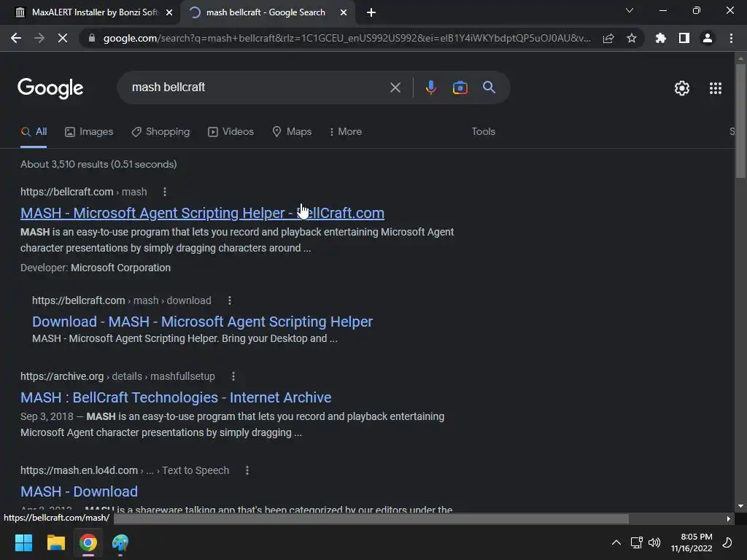747x560 pixels.
Task: Click the horizontal scrollbar thumb
Action: [371, 518]
